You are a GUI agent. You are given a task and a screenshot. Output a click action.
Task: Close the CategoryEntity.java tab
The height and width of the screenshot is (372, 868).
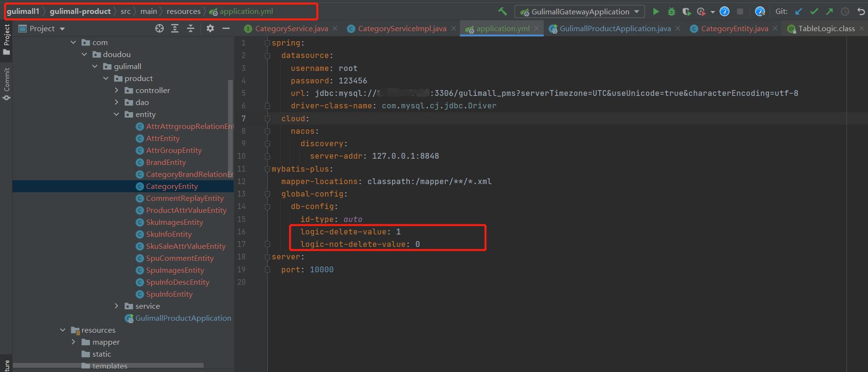tap(775, 29)
